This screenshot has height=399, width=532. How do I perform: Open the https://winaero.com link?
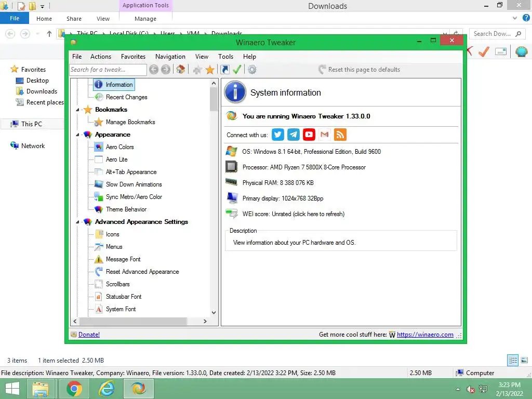click(x=425, y=335)
